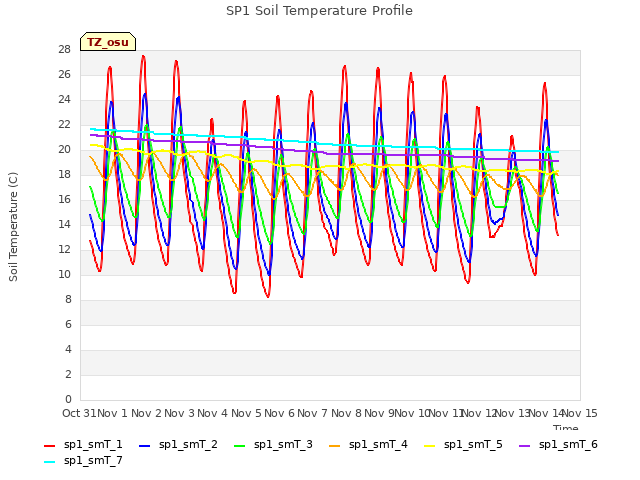Click the Nov 2 x-axis tick label
The height and width of the screenshot is (480, 640).
(146, 413)
